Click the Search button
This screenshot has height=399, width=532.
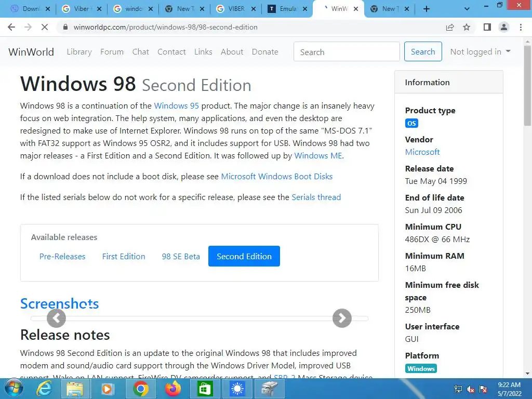pyautogui.click(x=423, y=51)
